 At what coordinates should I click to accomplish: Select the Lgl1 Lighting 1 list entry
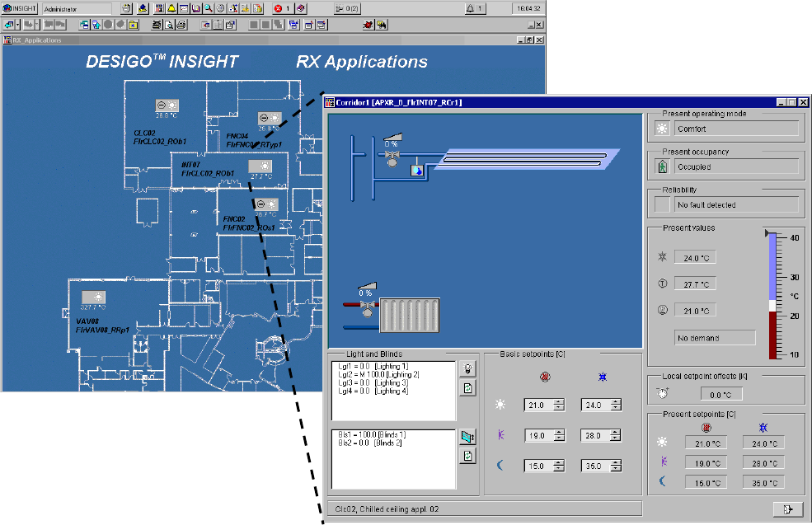[373, 366]
